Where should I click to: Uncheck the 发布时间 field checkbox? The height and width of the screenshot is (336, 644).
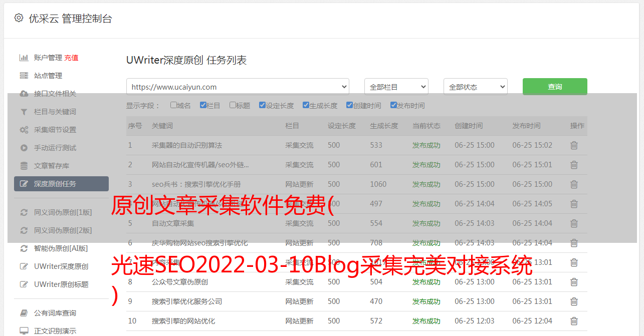pos(393,105)
